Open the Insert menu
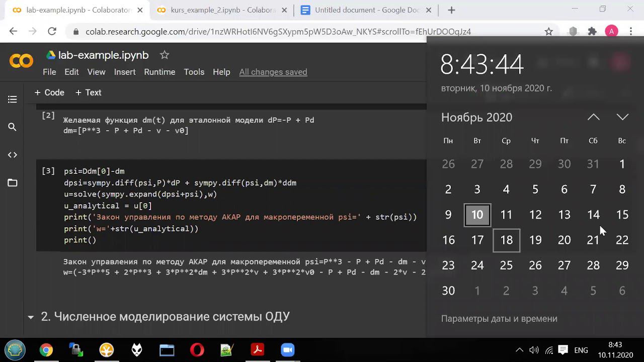The image size is (644, 362). [125, 72]
